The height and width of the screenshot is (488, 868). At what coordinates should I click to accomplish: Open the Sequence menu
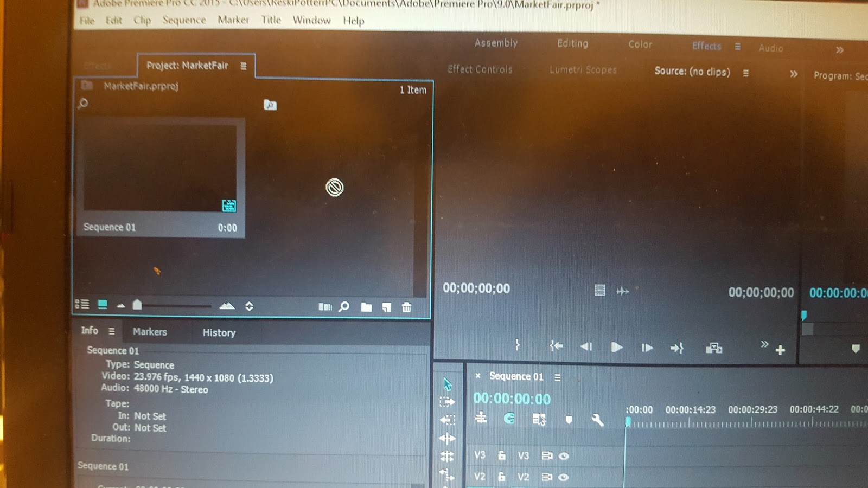coord(184,21)
